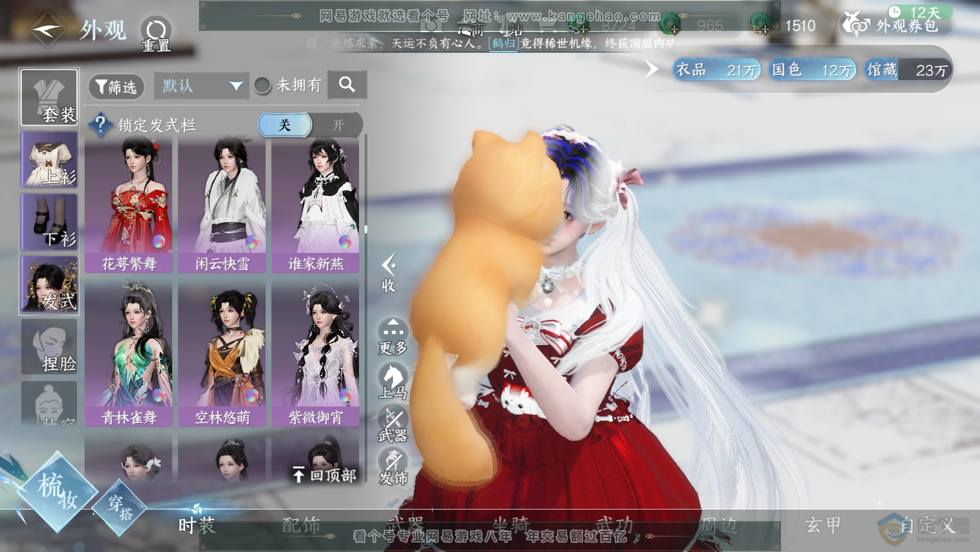This screenshot has height=552, width=980.
Task: Switch hairstyle lock to 关
Action: [x=284, y=125]
